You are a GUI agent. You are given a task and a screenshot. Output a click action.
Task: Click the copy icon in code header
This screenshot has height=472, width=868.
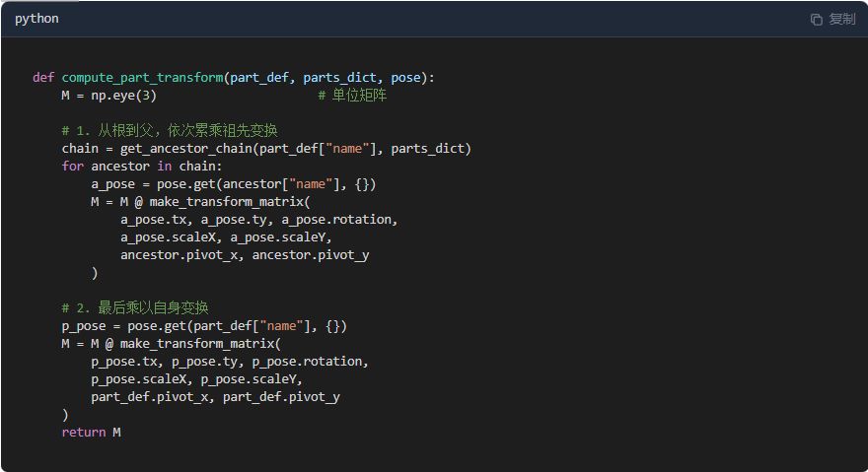pos(816,20)
